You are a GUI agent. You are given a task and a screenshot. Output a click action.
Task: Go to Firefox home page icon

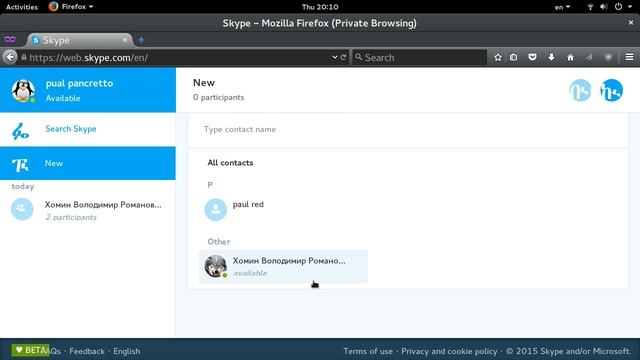pyautogui.click(x=570, y=57)
